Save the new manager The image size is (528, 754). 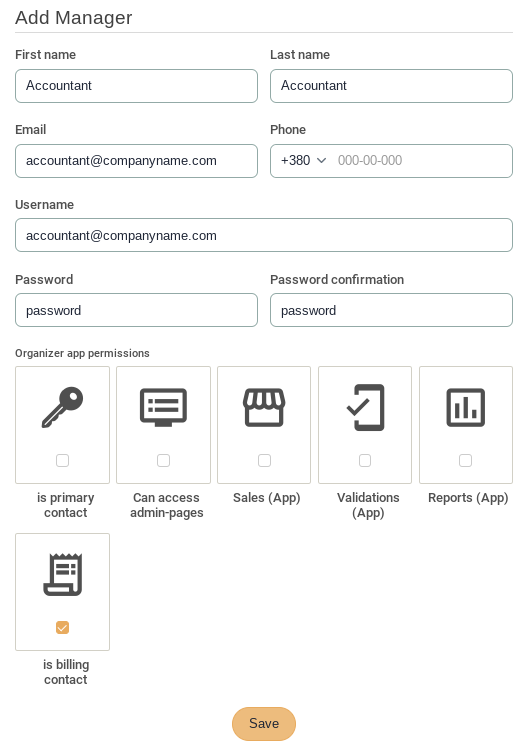(x=264, y=724)
